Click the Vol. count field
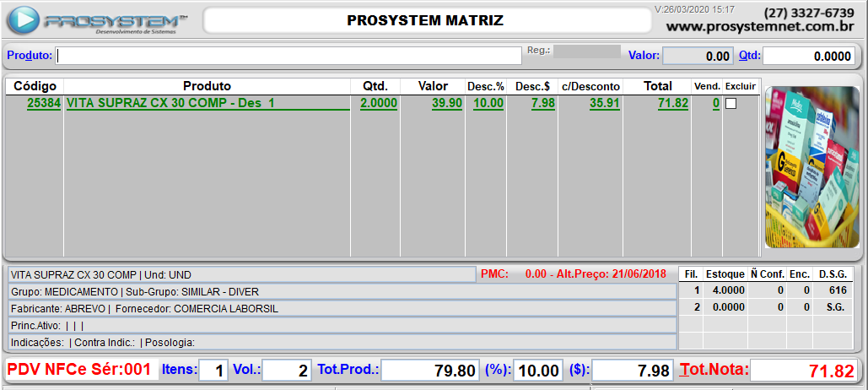 tap(287, 371)
